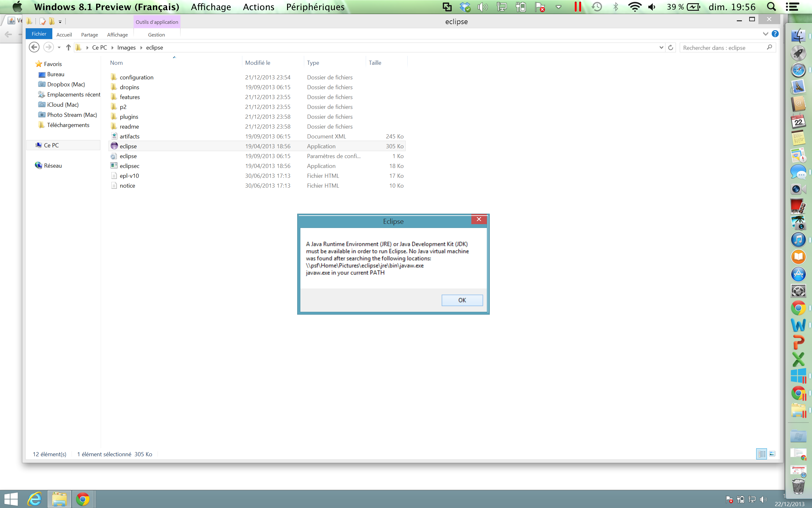Image resolution: width=812 pixels, height=508 pixels.
Task: Open the Actions menu in Mac menu bar
Action: pyautogui.click(x=259, y=7)
